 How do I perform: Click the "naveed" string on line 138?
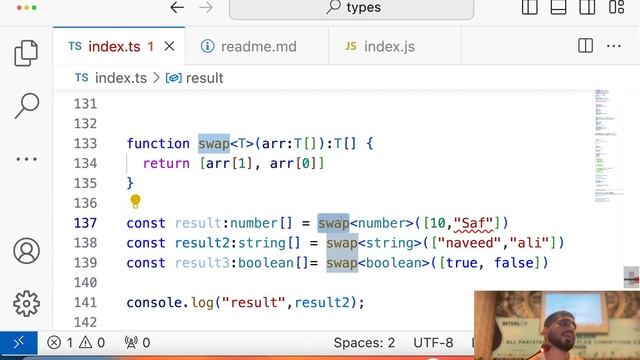pyautogui.click(x=469, y=243)
